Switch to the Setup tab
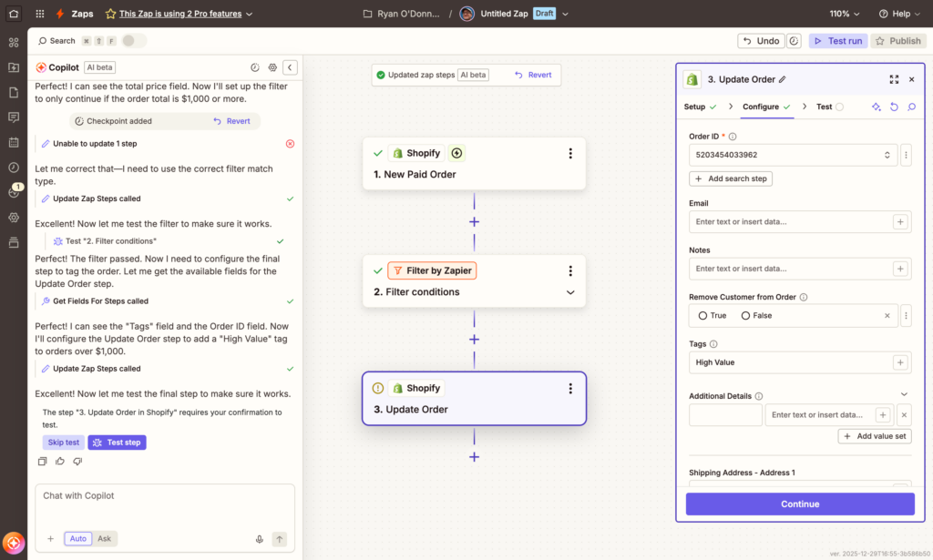The height and width of the screenshot is (560, 933). [700, 107]
